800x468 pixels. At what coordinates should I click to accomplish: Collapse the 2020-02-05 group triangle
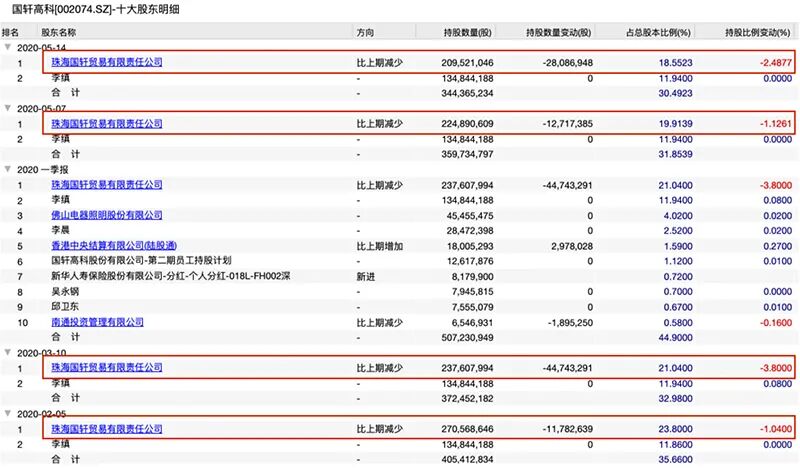pos(8,413)
